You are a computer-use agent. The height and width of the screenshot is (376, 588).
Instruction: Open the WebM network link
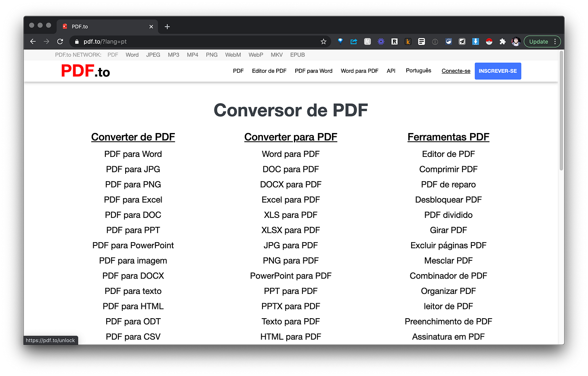click(233, 55)
